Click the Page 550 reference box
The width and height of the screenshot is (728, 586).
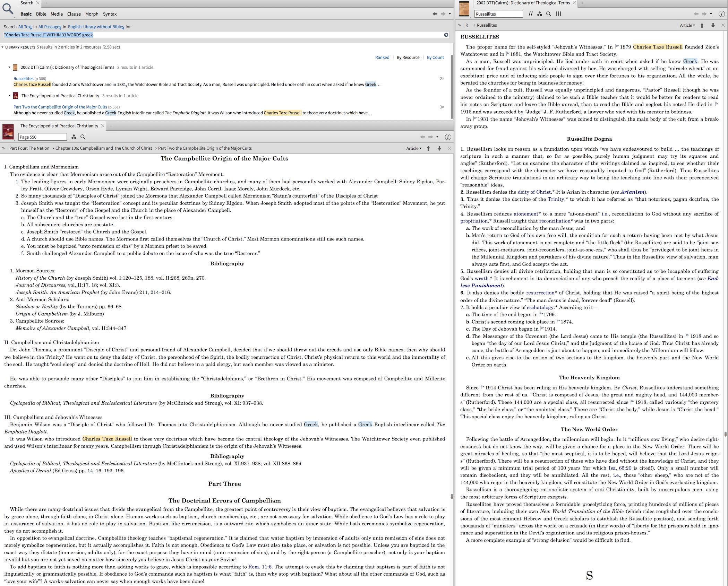click(42, 137)
